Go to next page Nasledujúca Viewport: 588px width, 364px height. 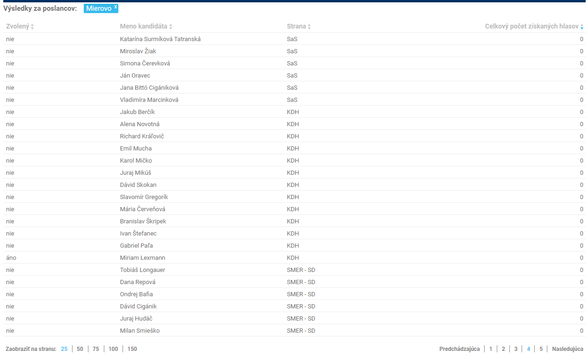coord(567,349)
